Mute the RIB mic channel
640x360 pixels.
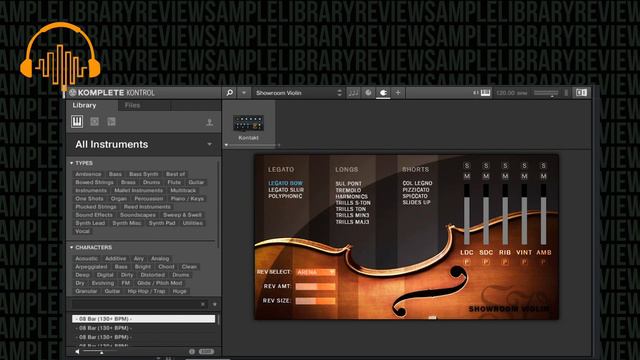505,176
